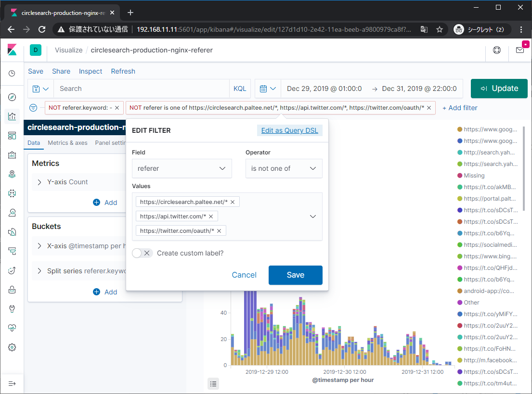The height and width of the screenshot is (394, 532).
Task: Click the Edit as Query DSL link
Action: pyautogui.click(x=289, y=130)
